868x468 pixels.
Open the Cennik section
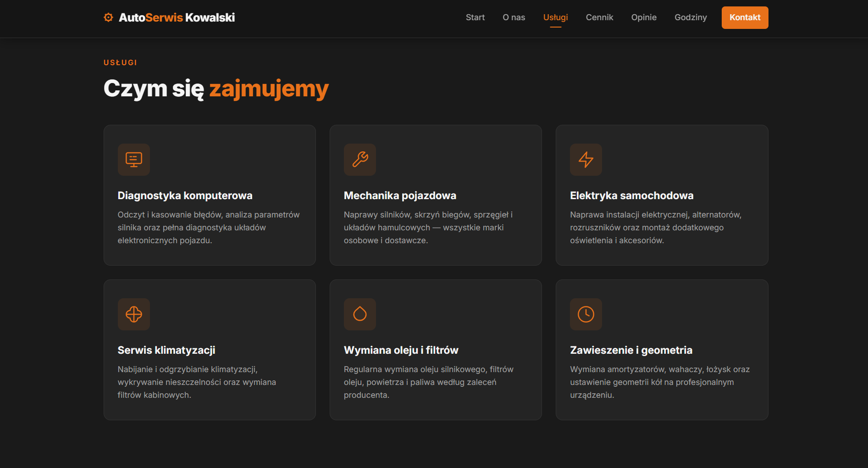pyautogui.click(x=599, y=17)
